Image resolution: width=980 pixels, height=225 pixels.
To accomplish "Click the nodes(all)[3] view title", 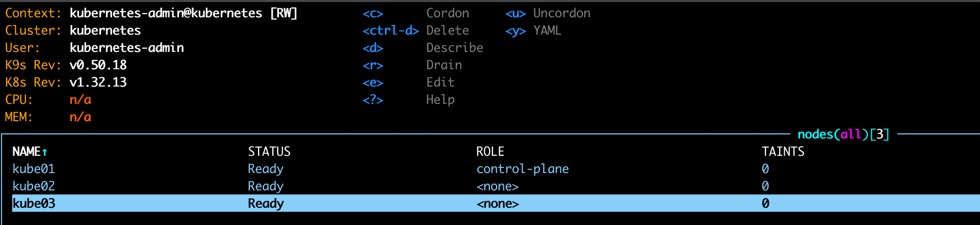I will [843, 134].
